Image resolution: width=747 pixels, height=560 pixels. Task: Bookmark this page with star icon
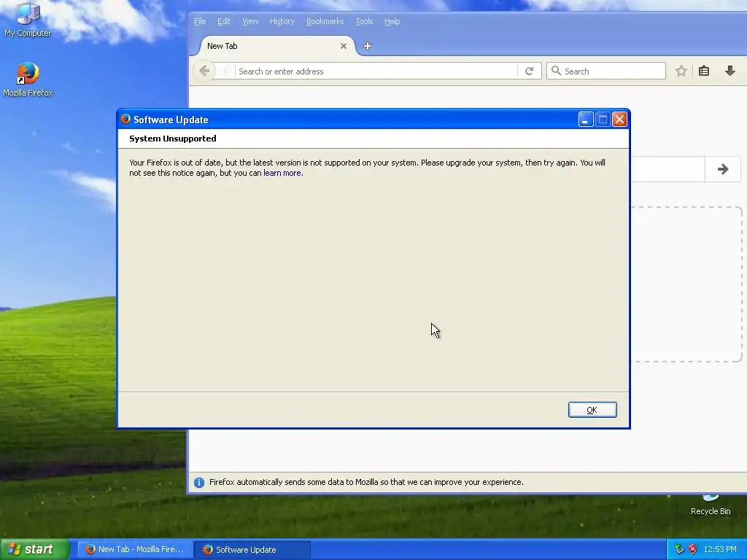click(x=681, y=71)
